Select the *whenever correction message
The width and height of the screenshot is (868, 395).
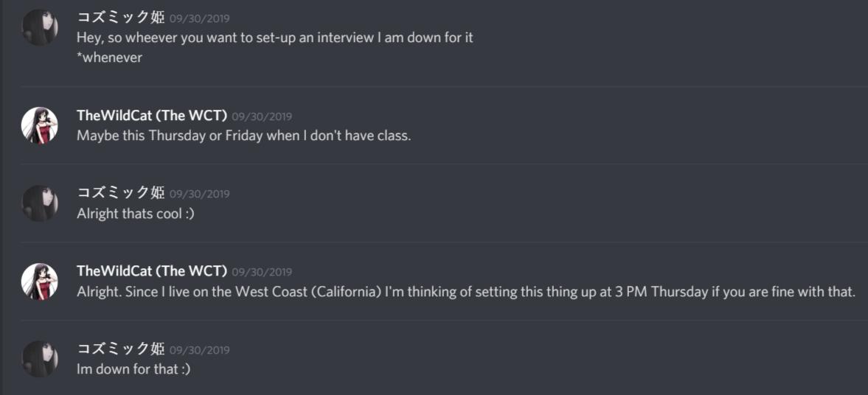(x=110, y=57)
